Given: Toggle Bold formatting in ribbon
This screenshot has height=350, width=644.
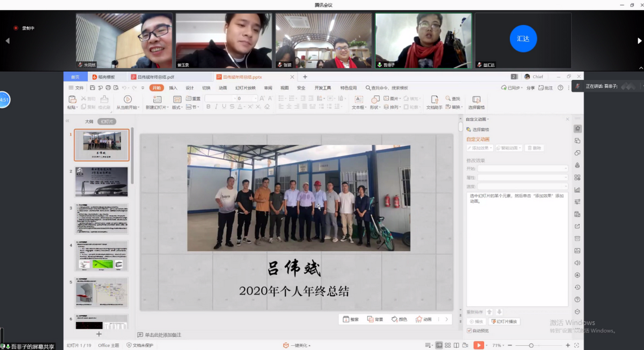Looking at the screenshot, I should 208,107.
